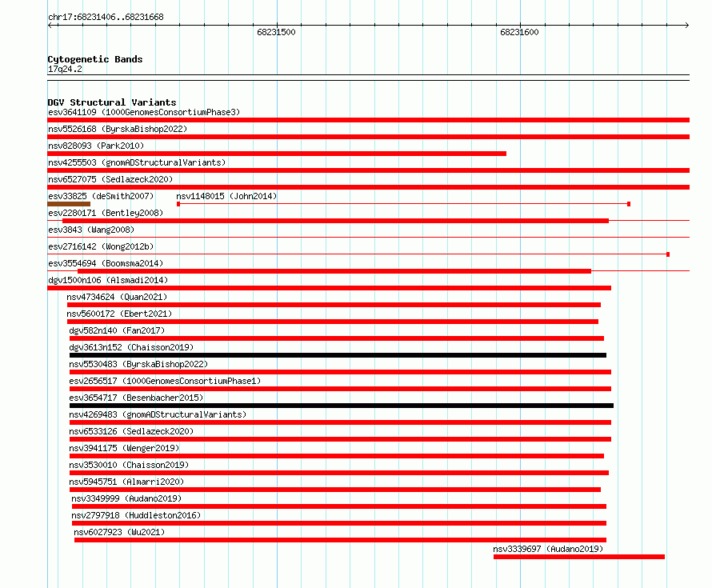Open the esv2716142 (Wong2012b) label
712x588 pixels.
click(x=101, y=246)
